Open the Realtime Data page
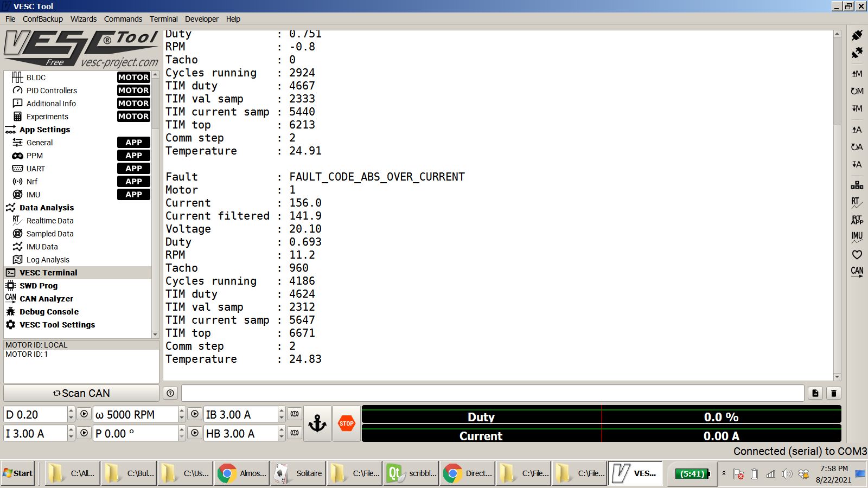The width and height of the screenshot is (868, 488). pyautogui.click(x=78, y=221)
